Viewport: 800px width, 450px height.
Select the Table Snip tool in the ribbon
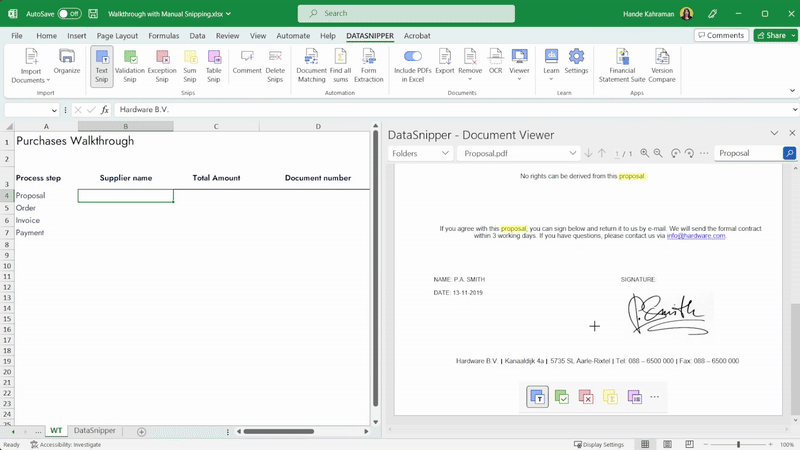tap(214, 65)
